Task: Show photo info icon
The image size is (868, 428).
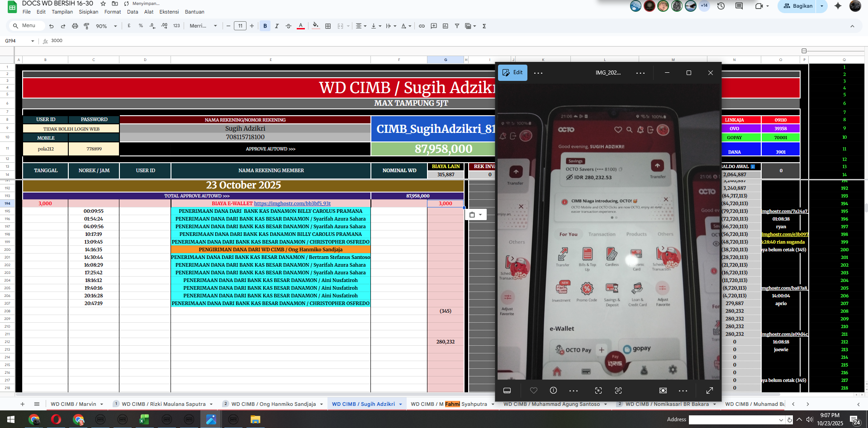Action: pyautogui.click(x=553, y=390)
